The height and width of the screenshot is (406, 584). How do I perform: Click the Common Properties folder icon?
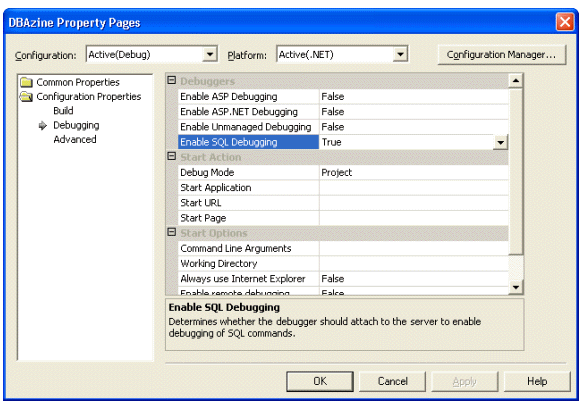26,82
